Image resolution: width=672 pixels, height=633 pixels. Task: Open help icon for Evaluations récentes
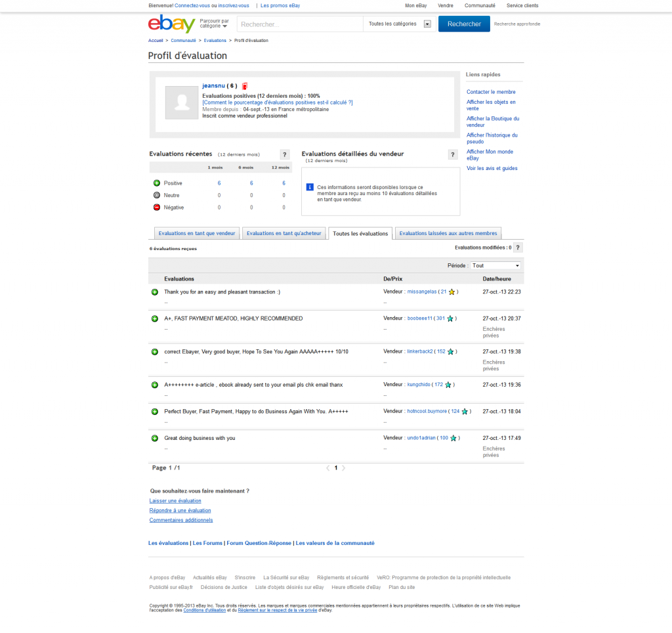[285, 154]
